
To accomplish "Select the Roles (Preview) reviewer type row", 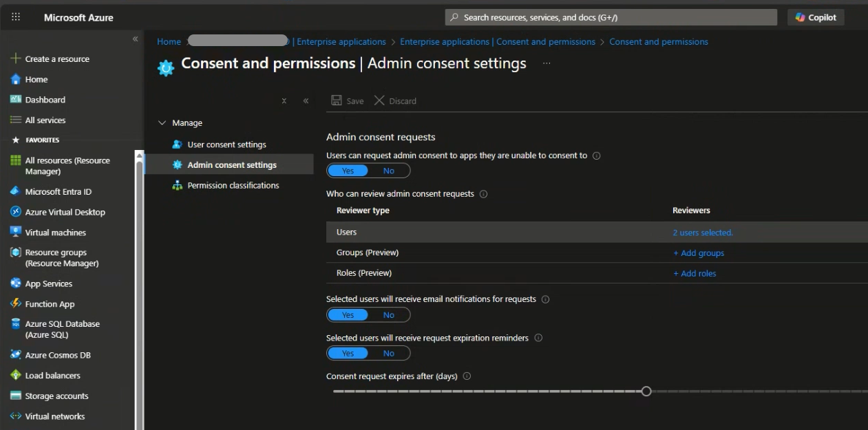I will (x=597, y=273).
